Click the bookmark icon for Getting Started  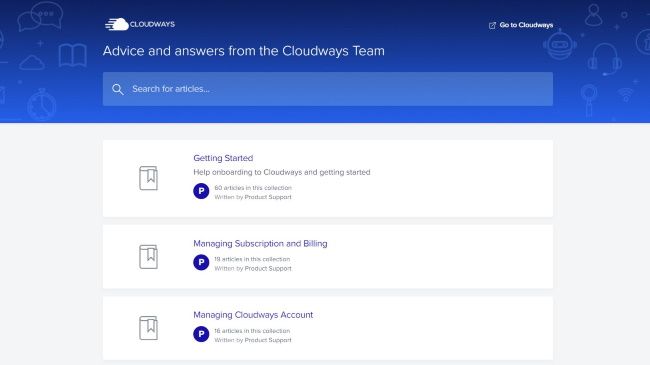point(148,178)
